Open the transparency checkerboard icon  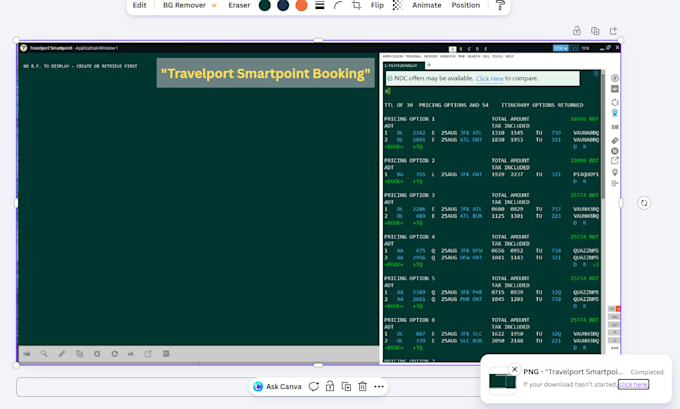397,5
